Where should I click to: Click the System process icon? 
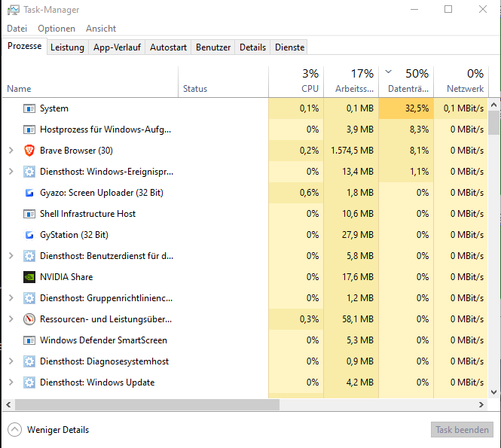[29, 108]
